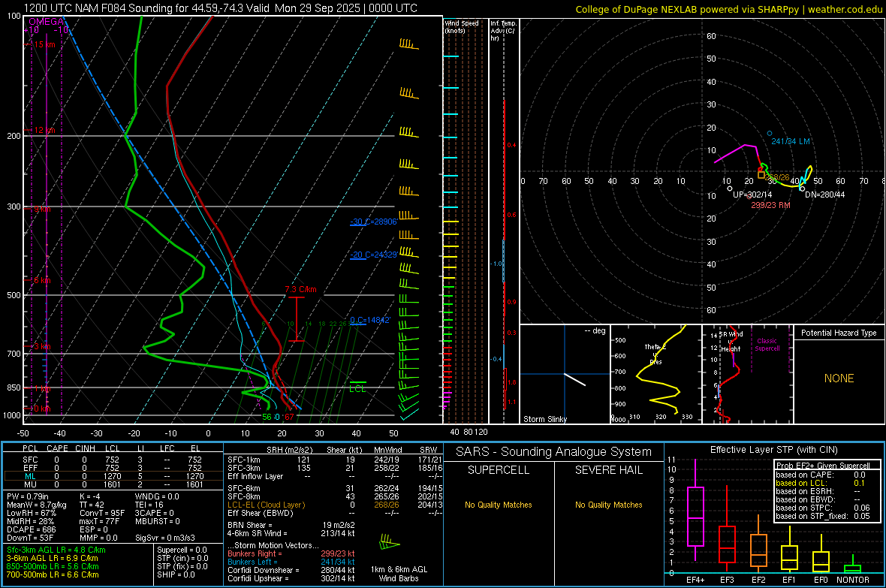Click No Quality Matches under SEVERE HAIL
This screenshot has width=886, height=588.
tap(608, 505)
